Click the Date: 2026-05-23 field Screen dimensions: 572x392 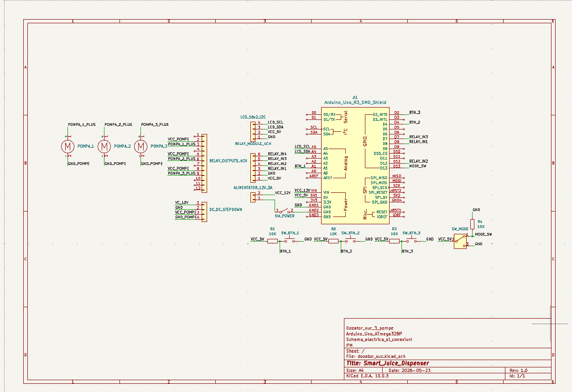pos(409,371)
